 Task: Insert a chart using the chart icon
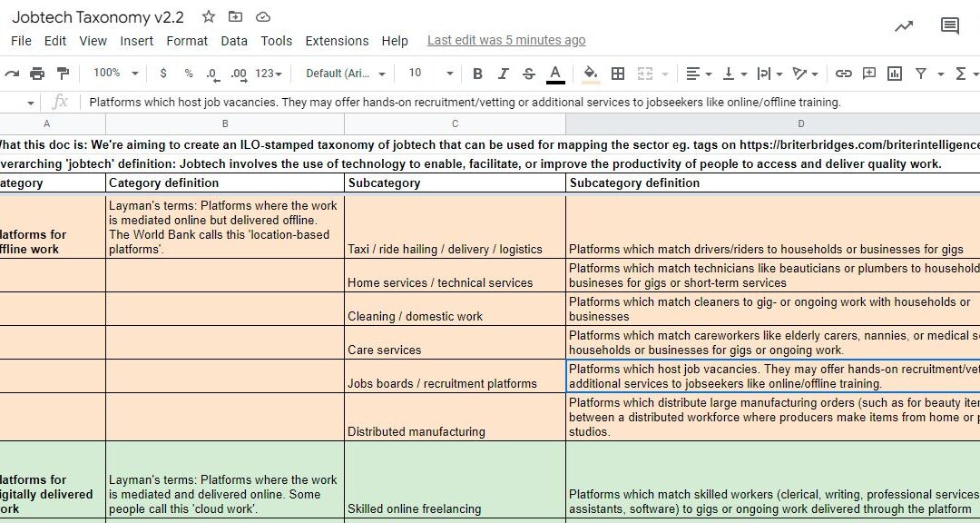pyautogui.click(x=895, y=73)
